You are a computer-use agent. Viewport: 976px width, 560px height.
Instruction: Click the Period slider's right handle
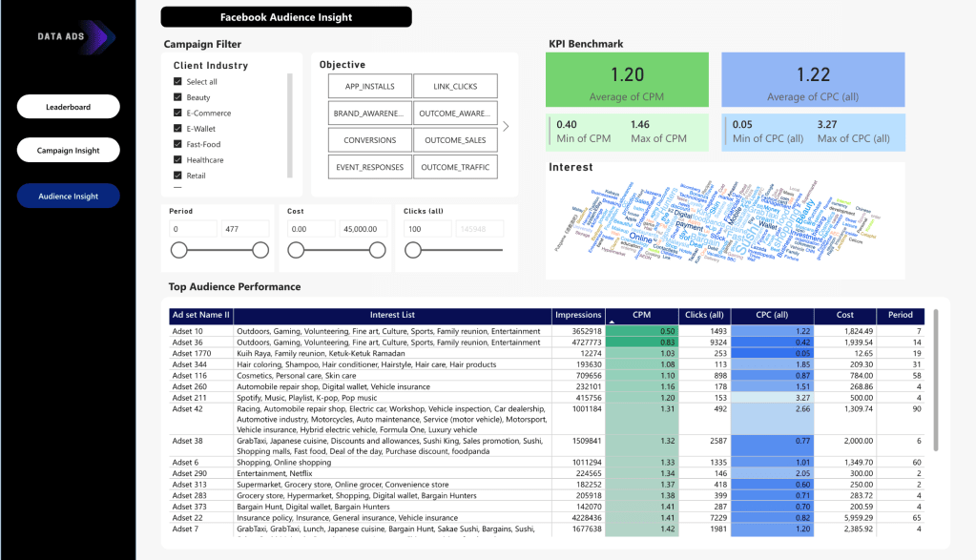pyautogui.click(x=260, y=250)
